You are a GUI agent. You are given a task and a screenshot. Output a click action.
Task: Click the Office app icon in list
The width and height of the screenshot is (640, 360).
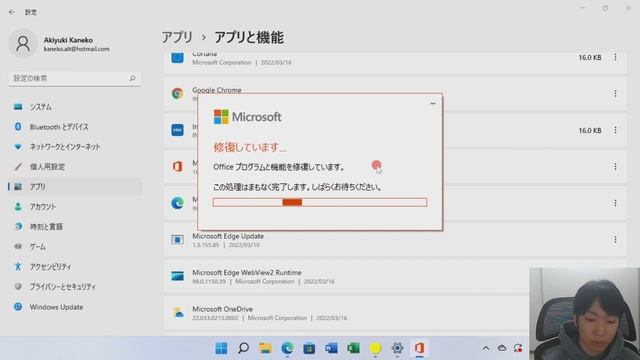pyautogui.click(x=177, y=167)
